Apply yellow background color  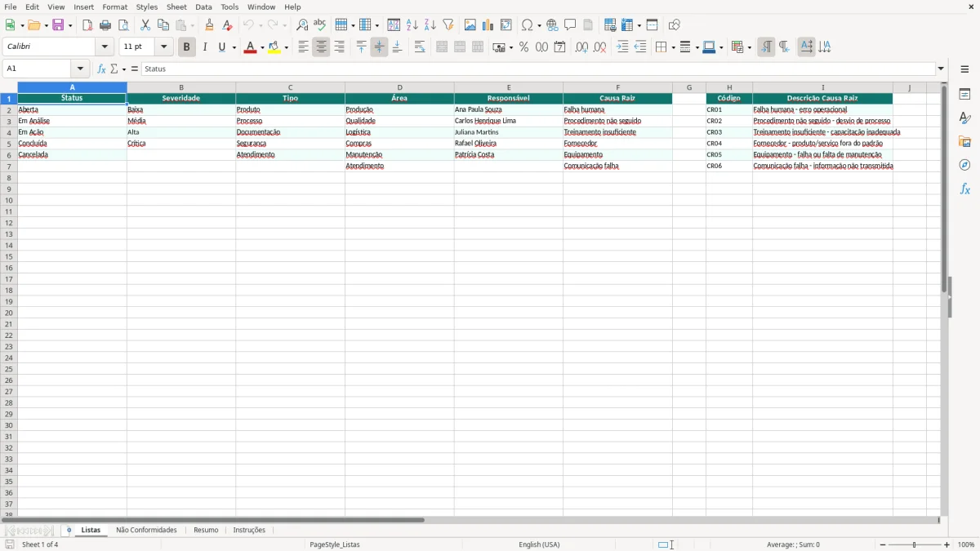pos(274,47)
